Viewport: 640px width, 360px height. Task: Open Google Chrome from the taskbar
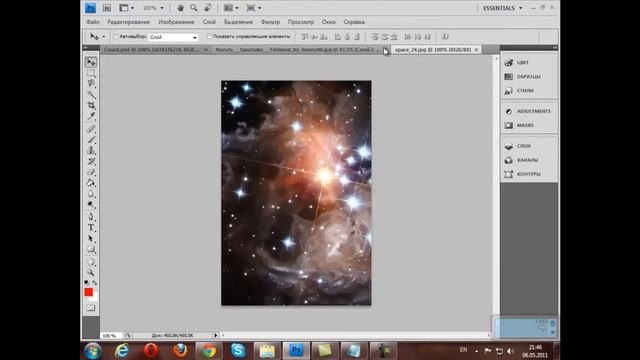pos(209,351)
